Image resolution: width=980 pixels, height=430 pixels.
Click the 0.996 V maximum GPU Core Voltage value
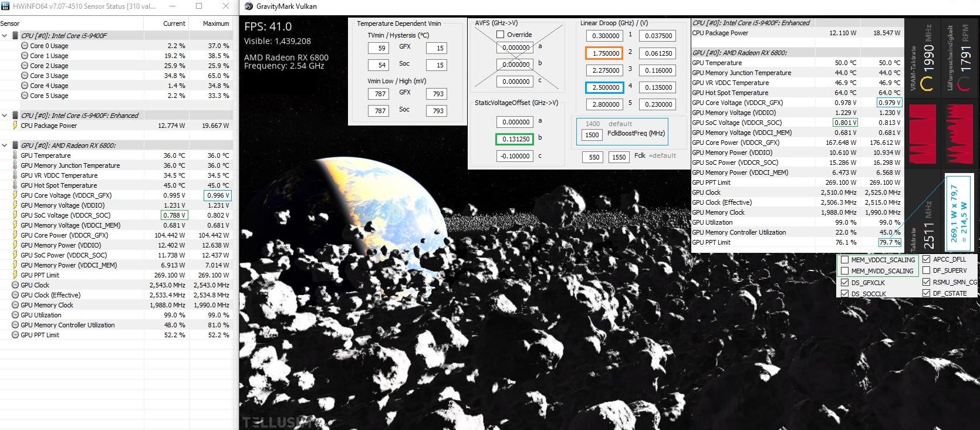[x=218, y=195]
